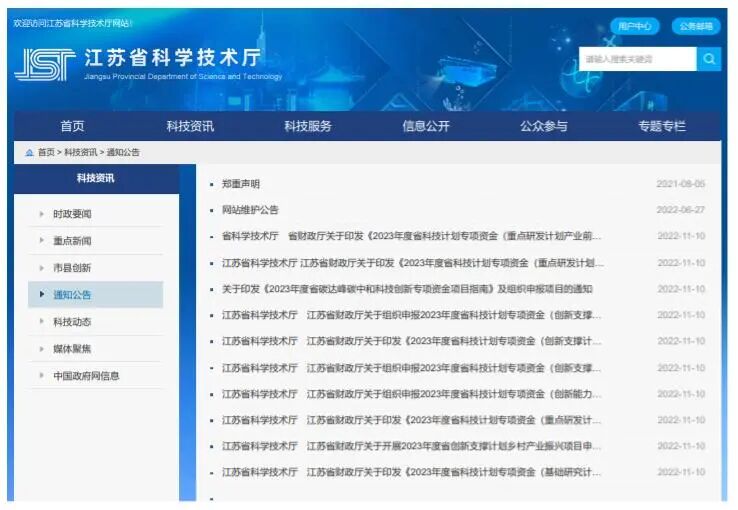Select 市县创新 in sidebar
The height and width of the screenshot is (510, 738).
point(72,268)
